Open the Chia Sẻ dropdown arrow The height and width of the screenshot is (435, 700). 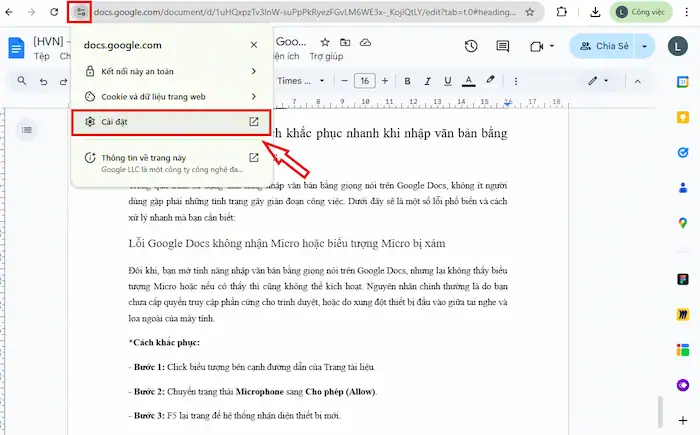645,46
